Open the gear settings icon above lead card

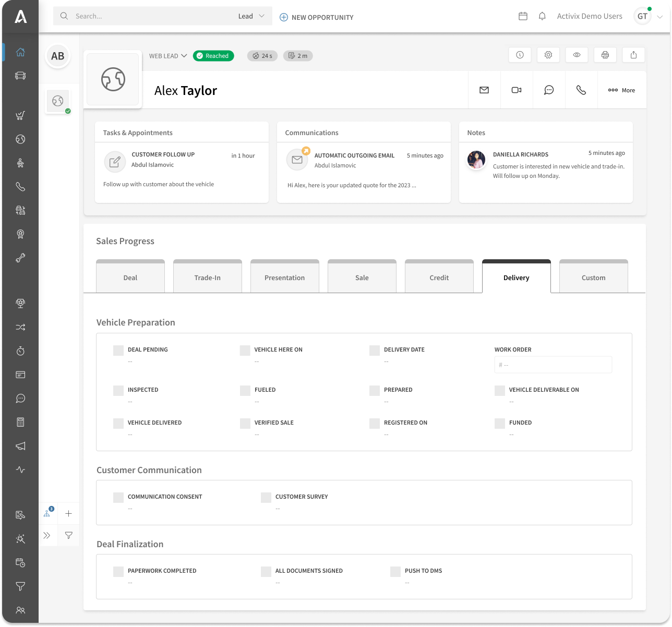pos(548,55)
